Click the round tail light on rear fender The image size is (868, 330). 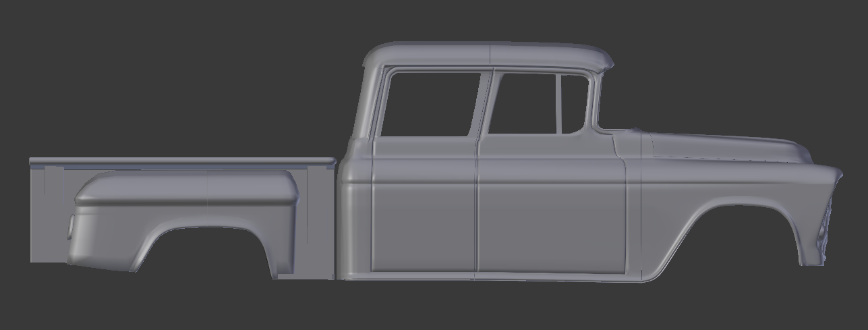(70, 226)
